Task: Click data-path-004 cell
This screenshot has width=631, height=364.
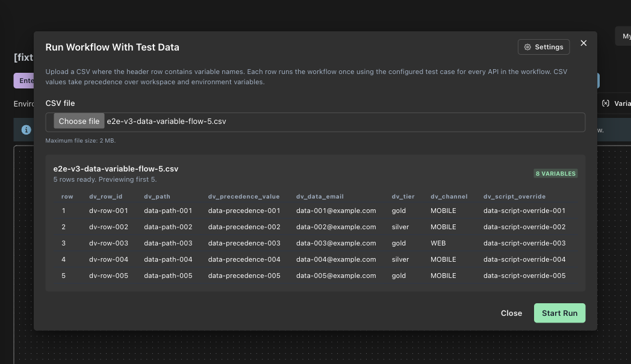Action: pyautogui.click(x=168, y=259)
